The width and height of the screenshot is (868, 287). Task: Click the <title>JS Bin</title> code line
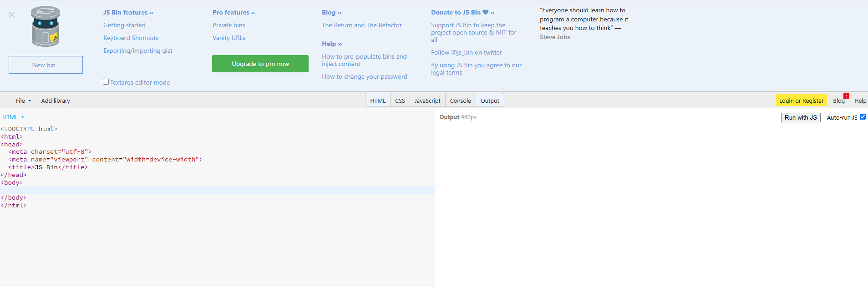tap(48, 167)
